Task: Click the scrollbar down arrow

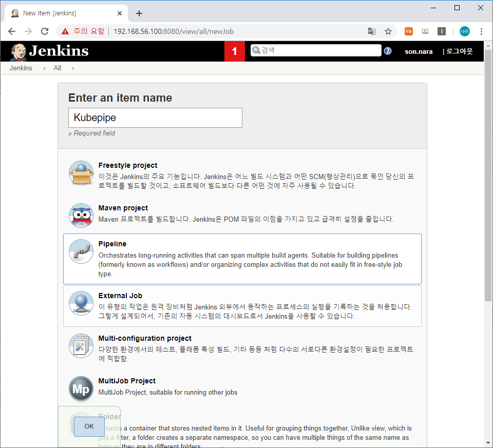Action: pyautogui.click(x=488, y=443)
